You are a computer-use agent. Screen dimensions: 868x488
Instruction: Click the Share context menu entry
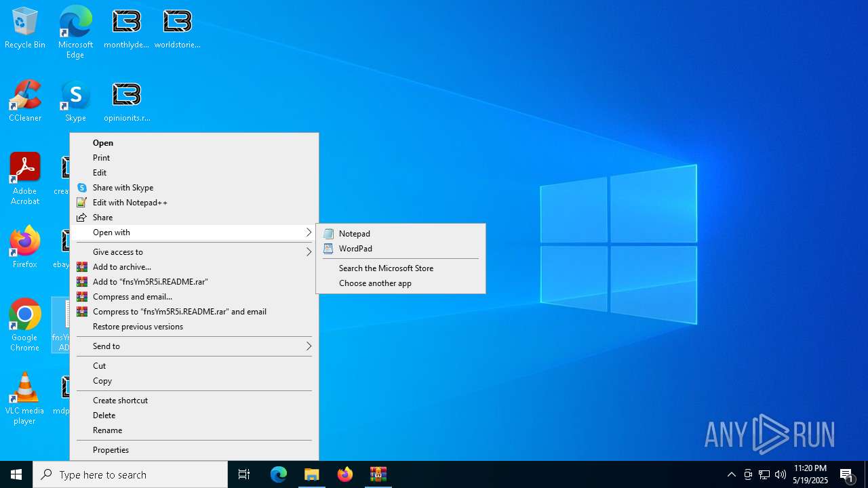(x=194, y=218)
